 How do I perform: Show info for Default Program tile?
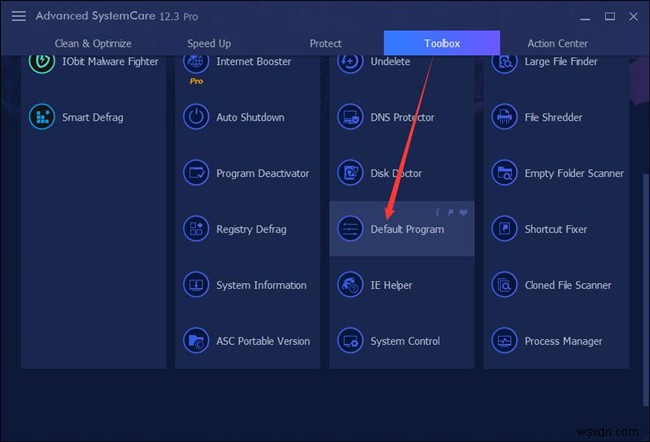click(437, 212)
